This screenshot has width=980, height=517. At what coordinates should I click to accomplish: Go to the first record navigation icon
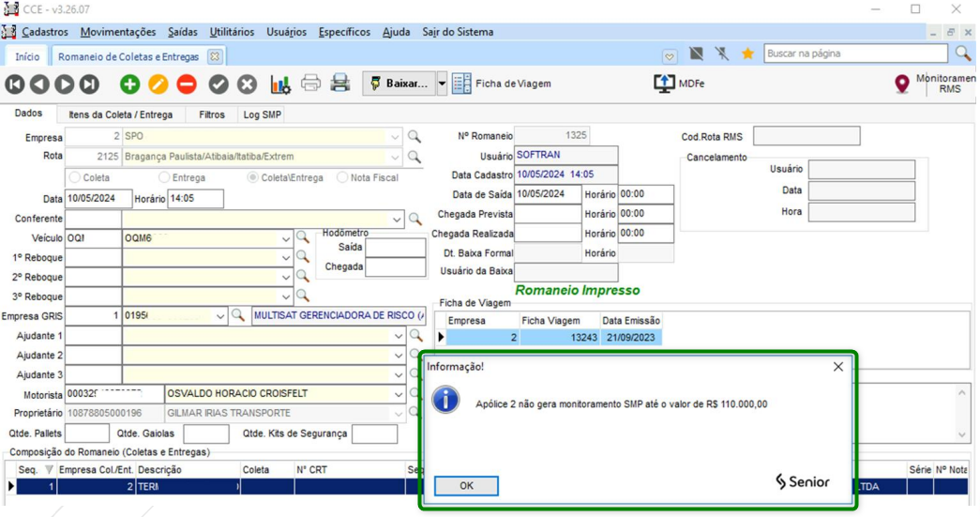pyautogui.click(x=15, y=84)
